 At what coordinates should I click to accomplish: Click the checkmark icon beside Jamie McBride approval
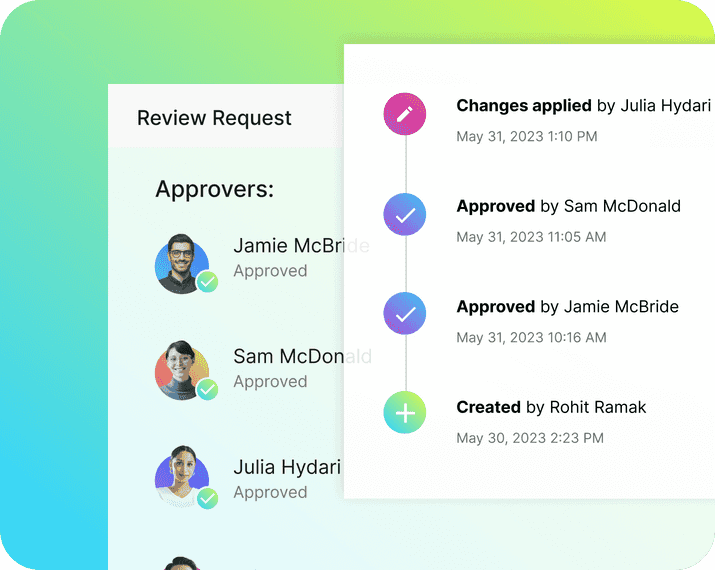coord(405,314)
